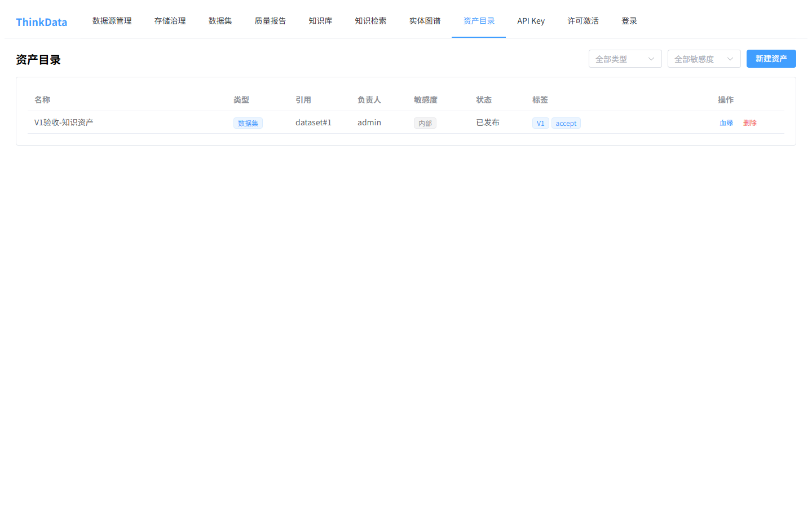
Task: Click the accept tag
Action: click(x=566, y=123)
